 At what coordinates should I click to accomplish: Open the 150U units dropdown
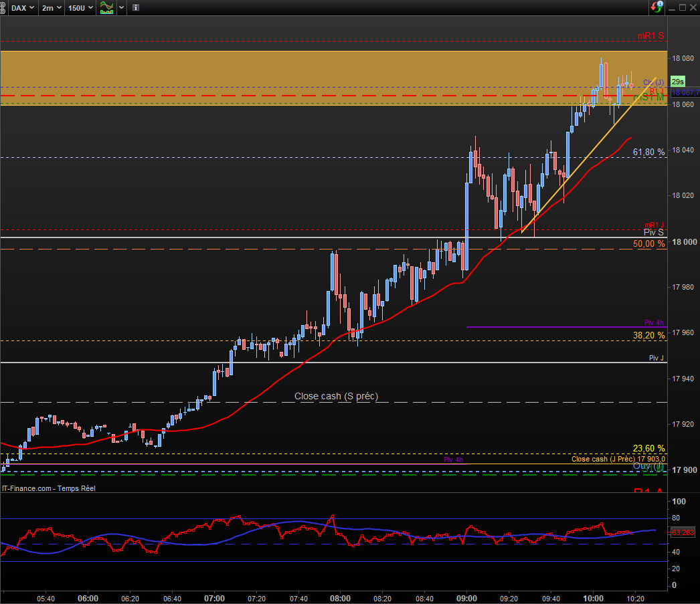tap(80, 8)
